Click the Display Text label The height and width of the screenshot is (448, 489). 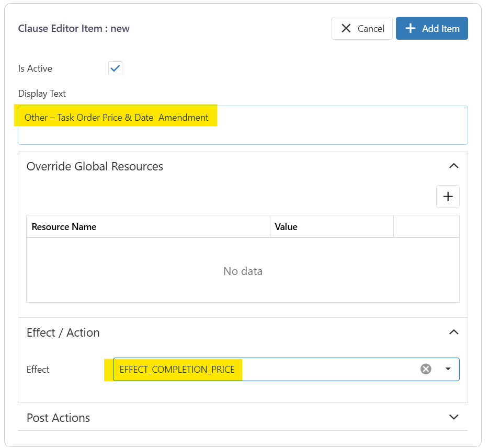coord(42,94)
